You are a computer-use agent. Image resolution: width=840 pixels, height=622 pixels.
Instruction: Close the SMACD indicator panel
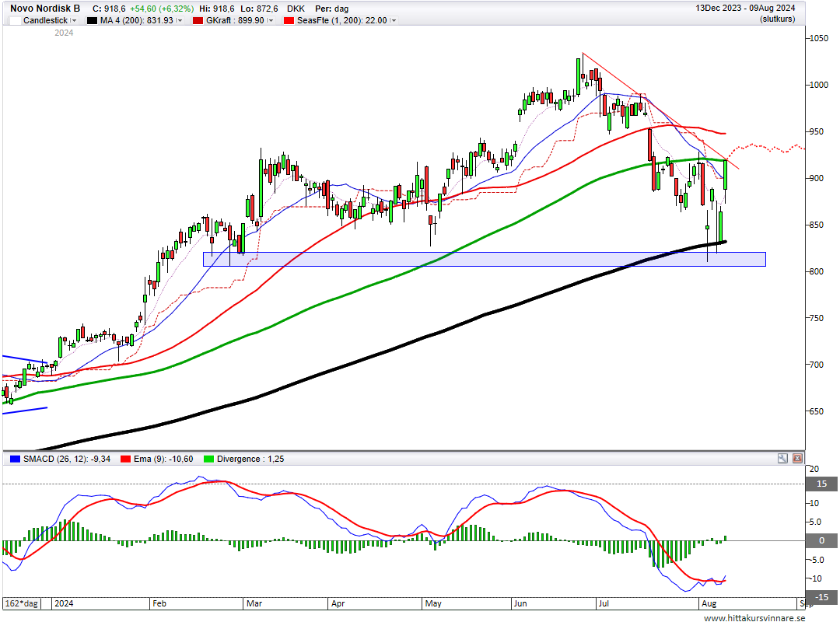pyautogui.click(x=797, y=459)
